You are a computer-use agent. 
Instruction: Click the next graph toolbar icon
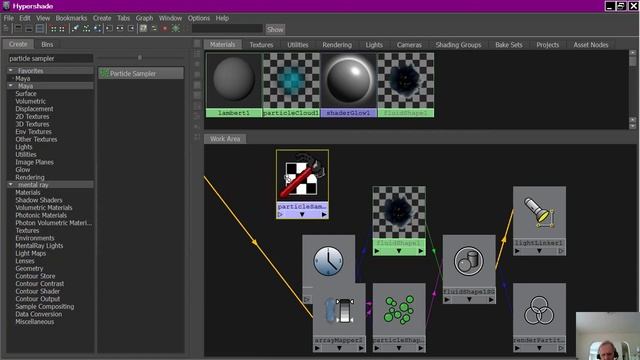click(x=62, y=29)
